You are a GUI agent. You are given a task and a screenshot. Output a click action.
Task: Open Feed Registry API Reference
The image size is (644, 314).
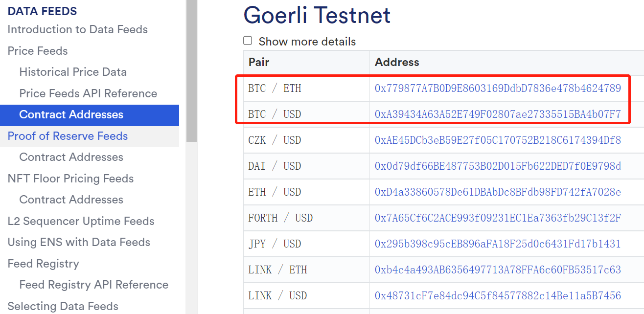click(94, 285)
